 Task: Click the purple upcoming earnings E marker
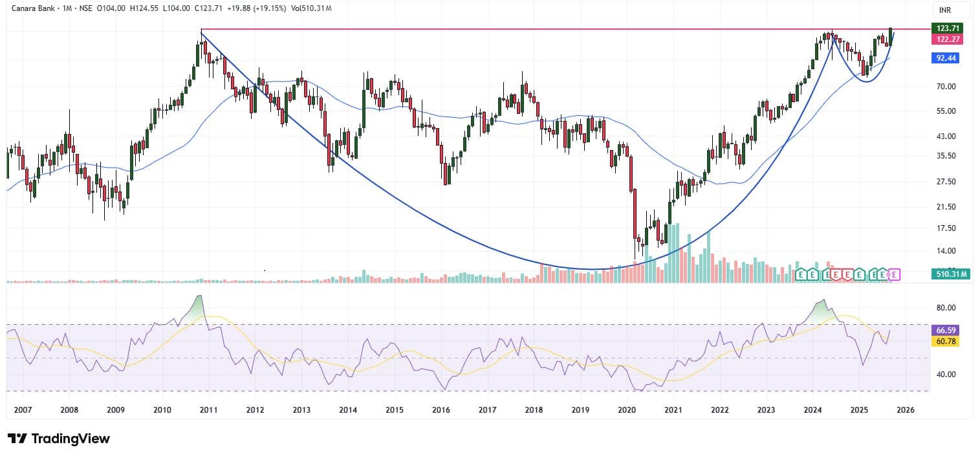coord(895,275)
